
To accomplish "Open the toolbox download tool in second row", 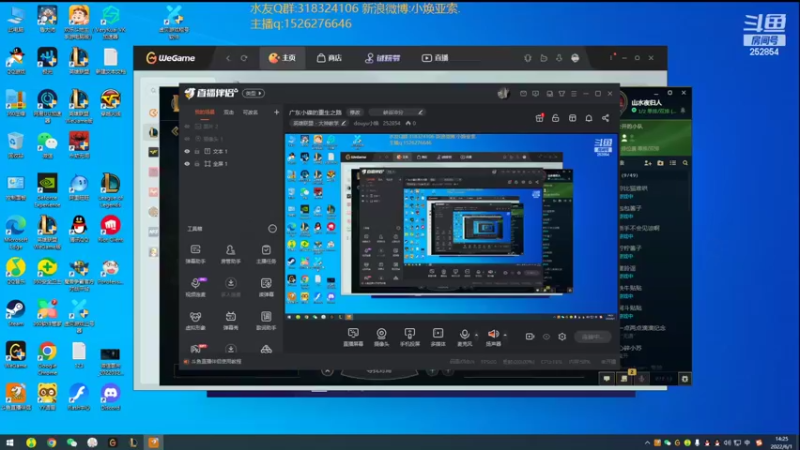I will pos(231,287).
